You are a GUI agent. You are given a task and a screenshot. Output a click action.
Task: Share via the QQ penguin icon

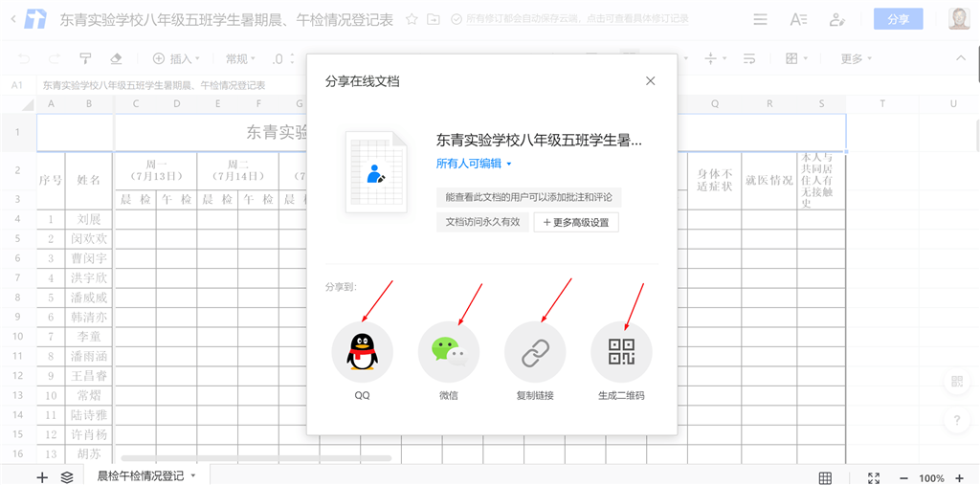(363, 352)
